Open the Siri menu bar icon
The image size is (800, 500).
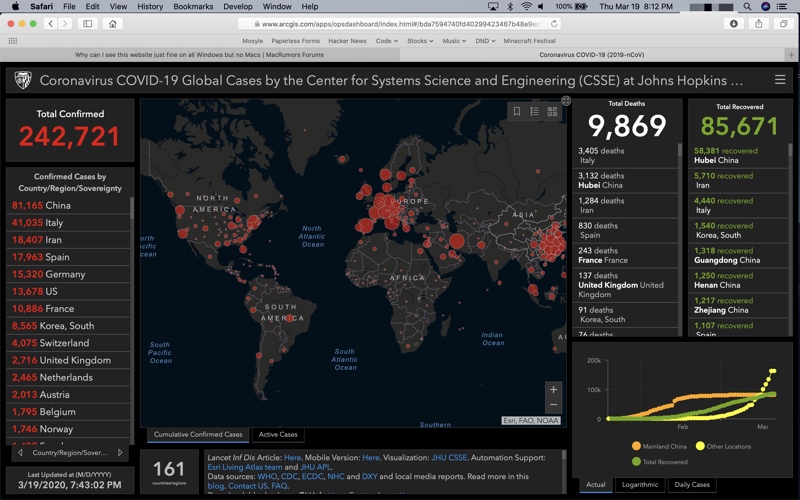tap(765, 6)
